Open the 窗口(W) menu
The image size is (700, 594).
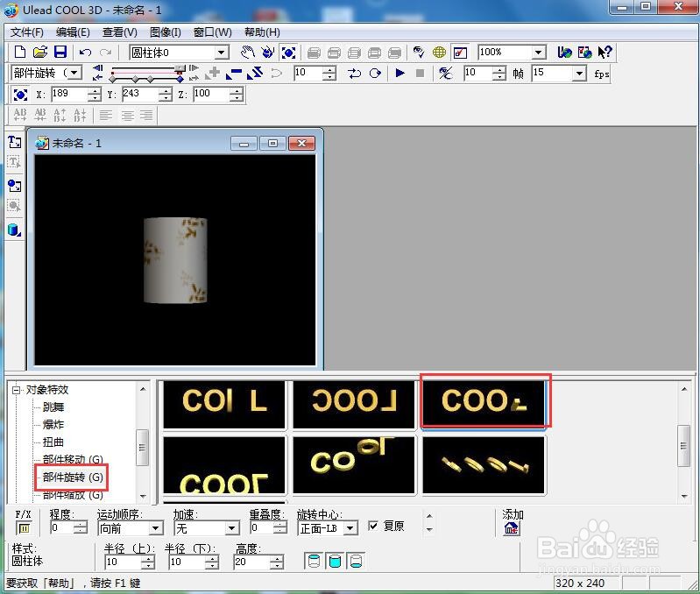(x=213, y=32)
